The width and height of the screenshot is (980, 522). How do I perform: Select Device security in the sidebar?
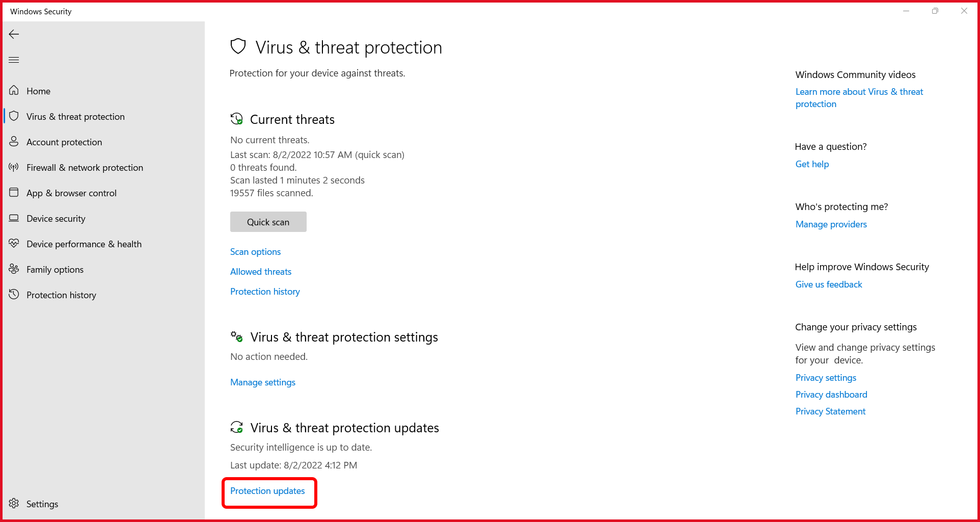click(56, 218)
